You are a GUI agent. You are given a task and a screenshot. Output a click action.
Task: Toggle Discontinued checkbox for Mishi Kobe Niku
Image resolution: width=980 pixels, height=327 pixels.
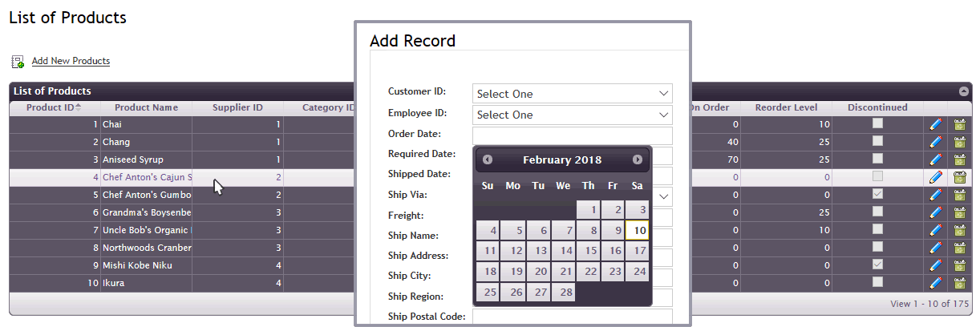tap(877, 264)
